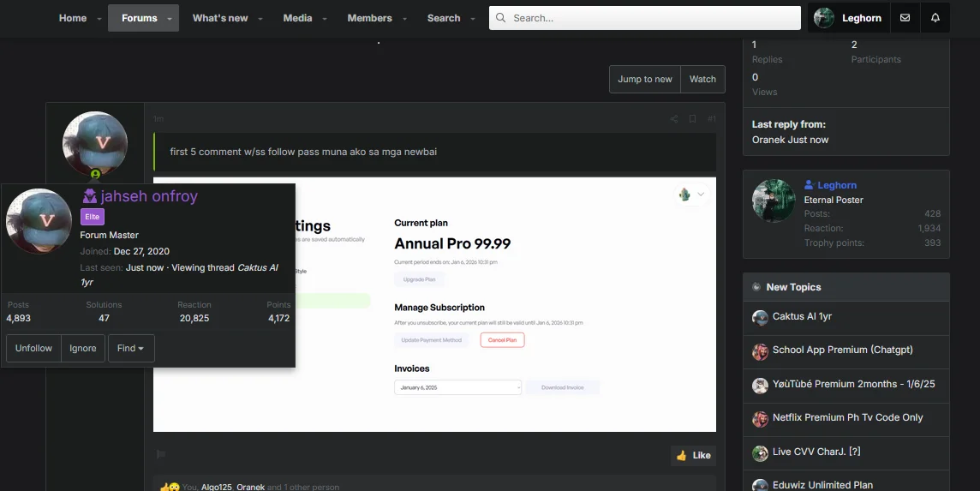Click the #1 post permalink
The image size is (980, 491).
[x=711, y=119]
